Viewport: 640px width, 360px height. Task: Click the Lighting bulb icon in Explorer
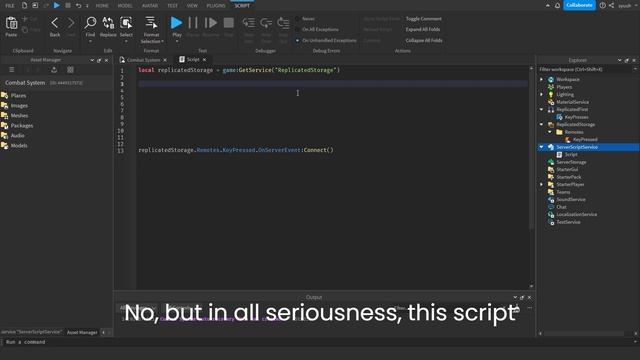pyautogui.click(x=551, y=94)
